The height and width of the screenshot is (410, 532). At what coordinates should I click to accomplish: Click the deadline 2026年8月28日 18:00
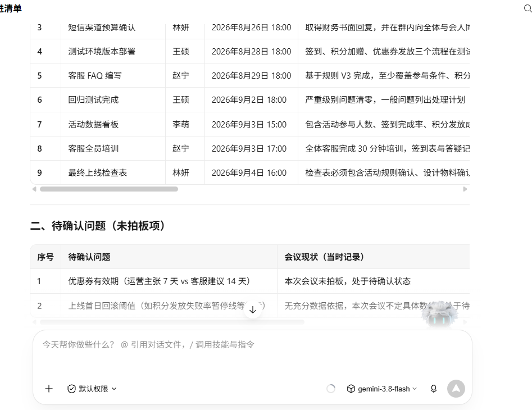click(252, 52)
